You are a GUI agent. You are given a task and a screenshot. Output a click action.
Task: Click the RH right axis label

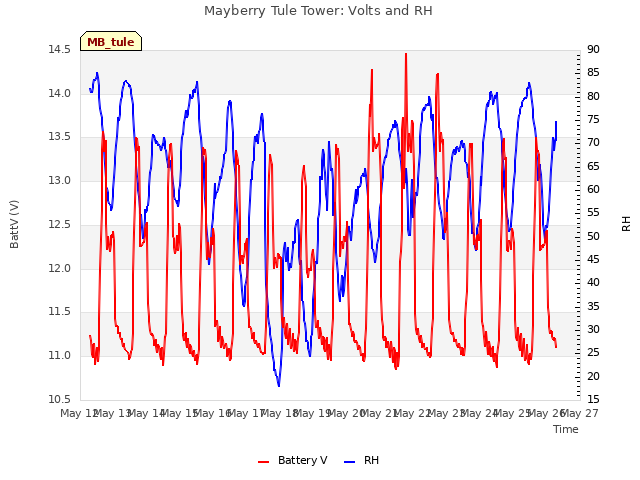[x=626, y=224]
